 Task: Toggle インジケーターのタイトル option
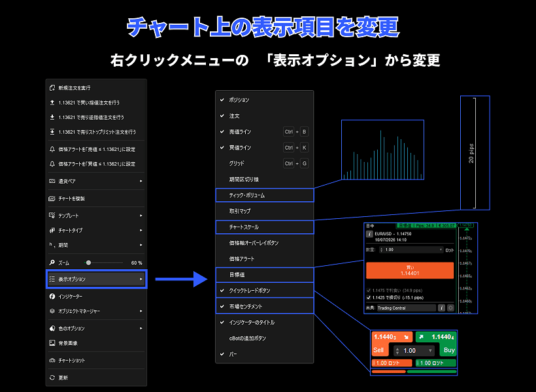[265, 322]
